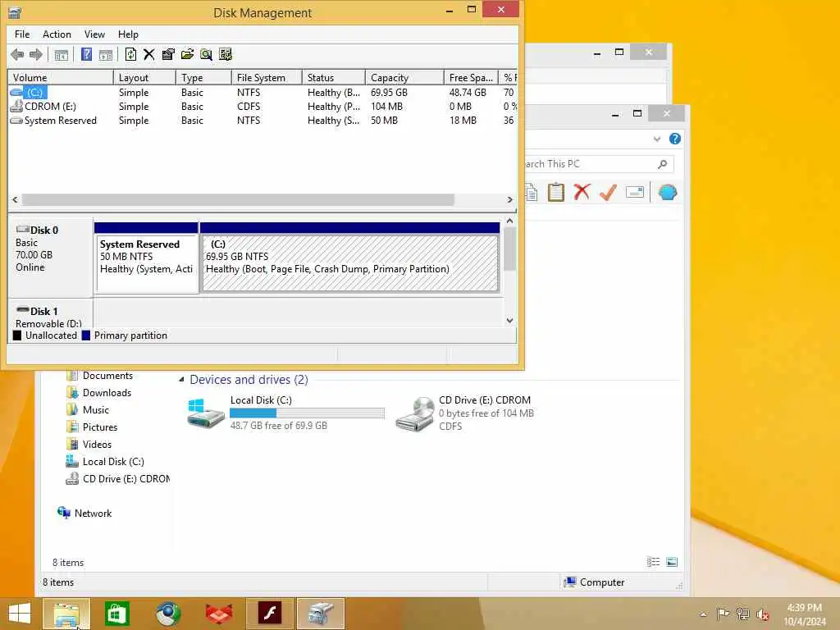Open the Action menu
The width and height of the screenshot is (840, 630).
click(57, 34)
